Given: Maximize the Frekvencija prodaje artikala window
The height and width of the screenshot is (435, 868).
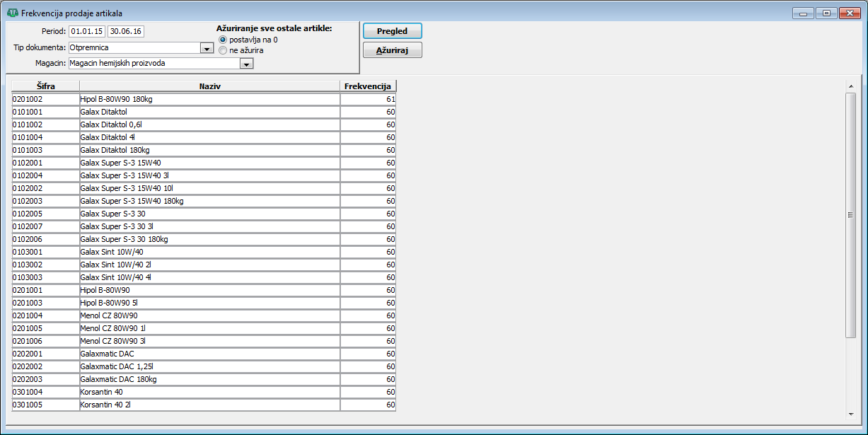Looking at the screenshot, I should (826, 13).
